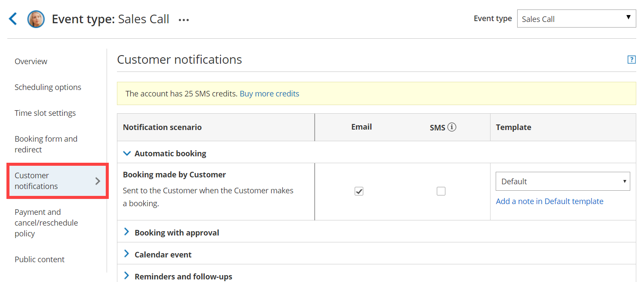Expand the Booking with approval section
Image resolution: width=644 pixels, height=282 pixels.
tap(126, 232)
